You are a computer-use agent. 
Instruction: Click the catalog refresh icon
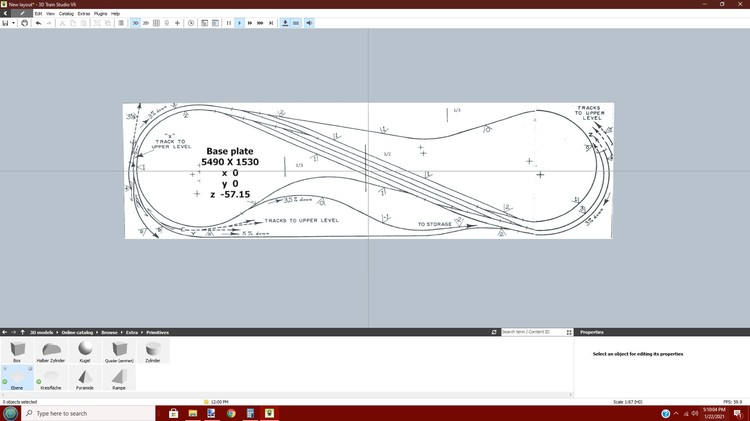click(x=494, y=332)
